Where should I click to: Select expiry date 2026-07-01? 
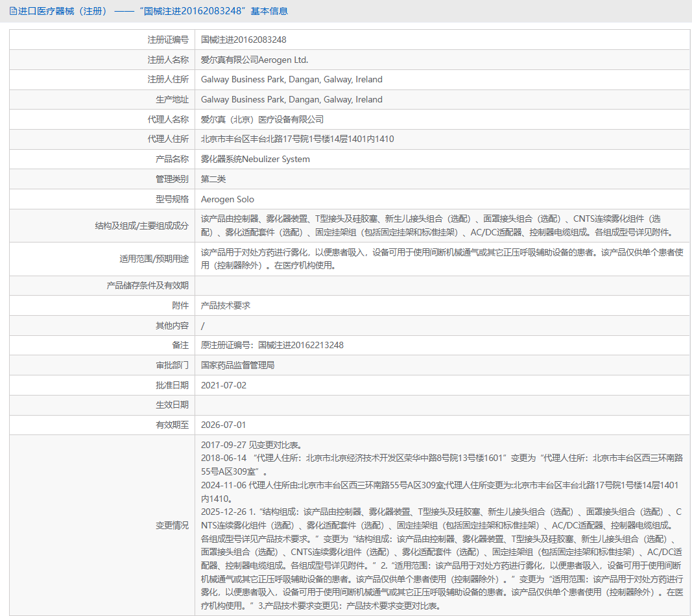coord(223,425)
